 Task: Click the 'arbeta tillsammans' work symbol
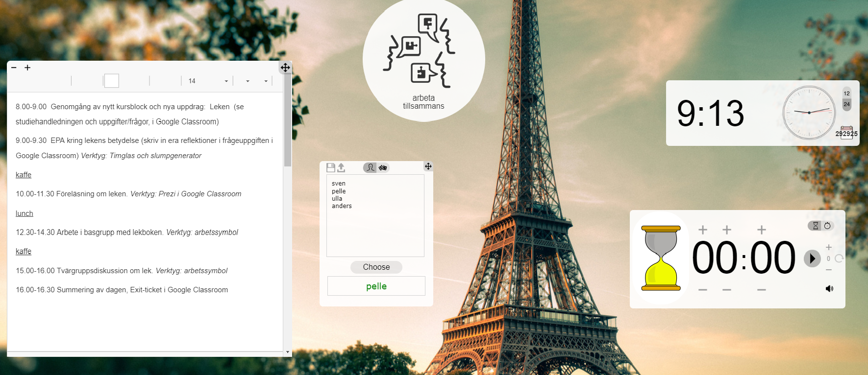click(x=423, y=60)
